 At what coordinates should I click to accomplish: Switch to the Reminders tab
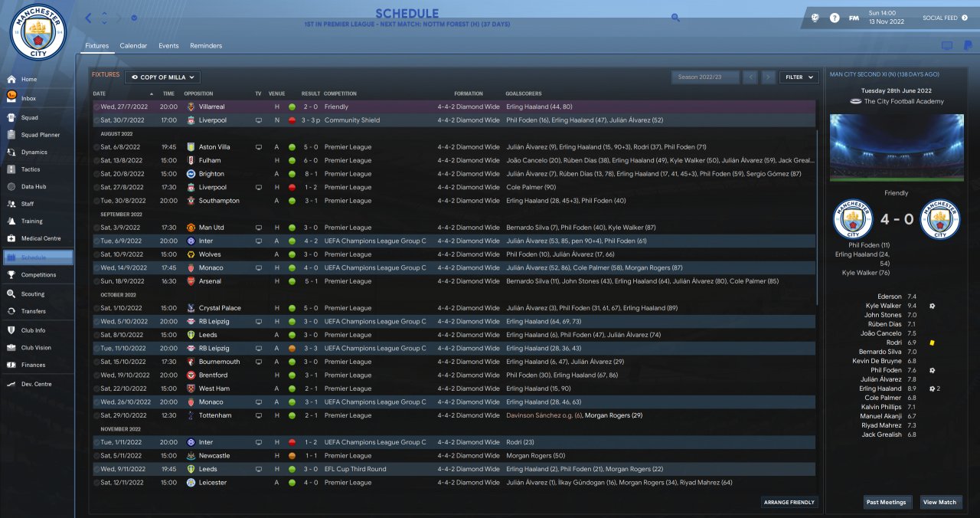pyautogui.click(x=206, y=46)
